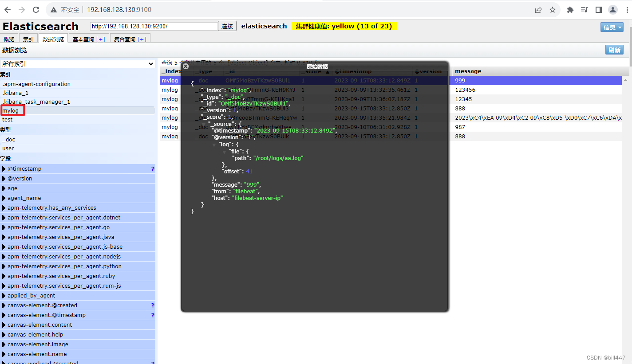Select the mylog index in sidebar
This screenshot has height=364, width=632.
point(78,110)
